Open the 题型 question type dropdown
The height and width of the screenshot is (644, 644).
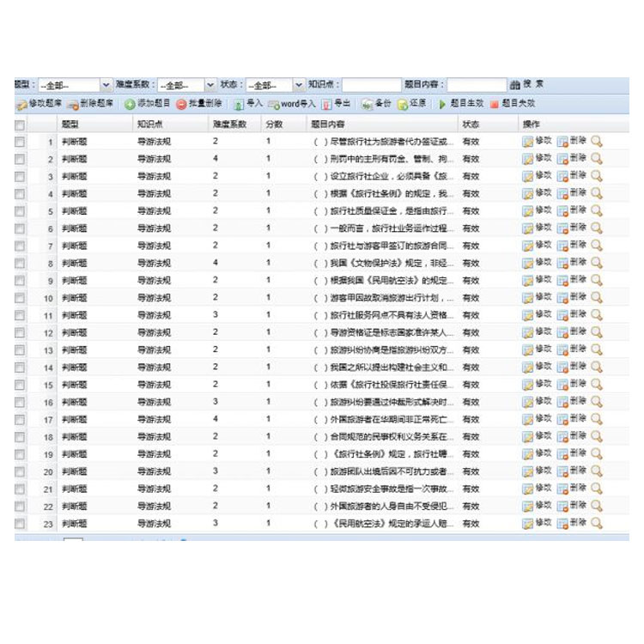(x=74, y=85)
